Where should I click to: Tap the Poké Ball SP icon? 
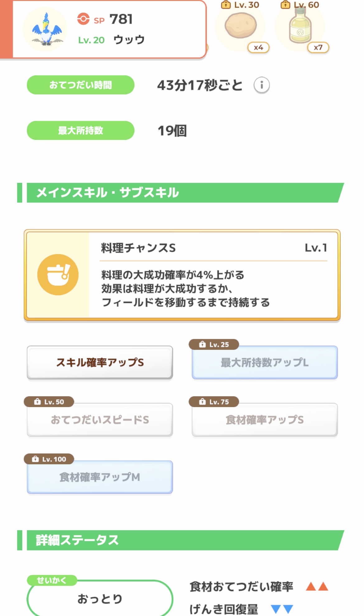click(x=83, y=19)
